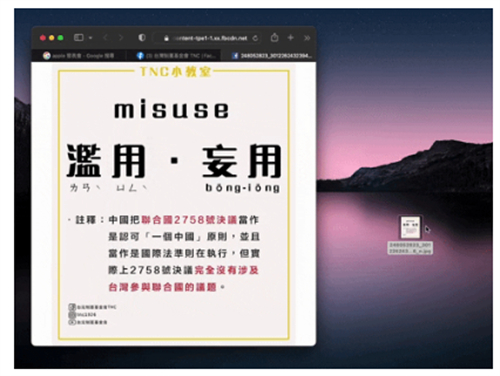Viewport: 500px width, 376px height.
Task: Add a new tab with plus icon
Action: click(290, 38)
